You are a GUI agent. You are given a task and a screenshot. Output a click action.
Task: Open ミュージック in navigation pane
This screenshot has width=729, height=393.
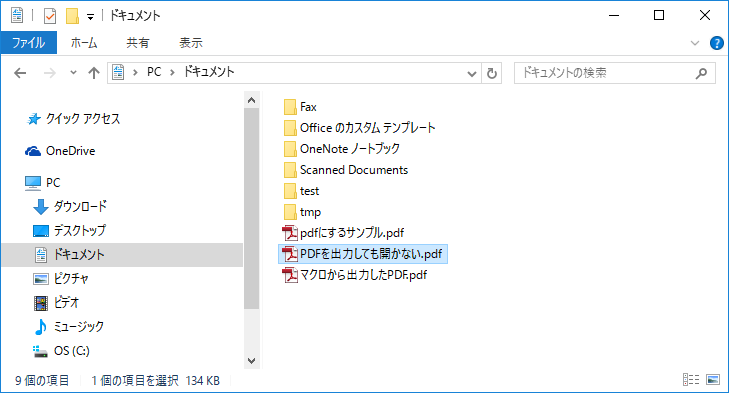[x=69, y=327]
